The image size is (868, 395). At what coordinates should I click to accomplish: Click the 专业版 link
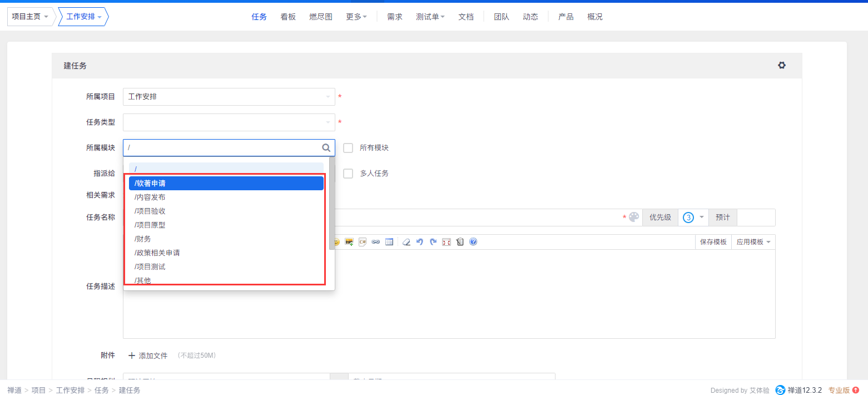click(x=839, y=390)
